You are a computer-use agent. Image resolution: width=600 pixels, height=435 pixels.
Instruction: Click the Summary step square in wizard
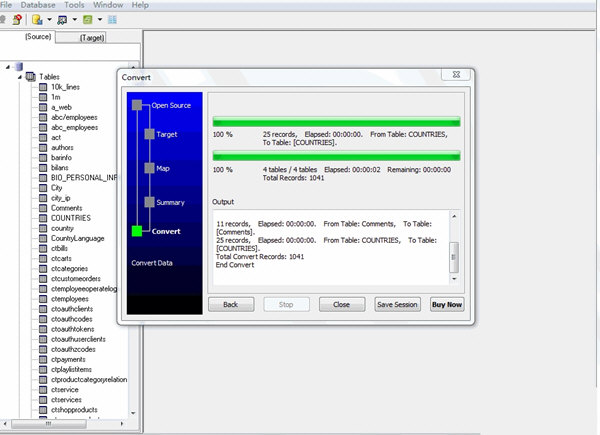[x=150, y=202]
